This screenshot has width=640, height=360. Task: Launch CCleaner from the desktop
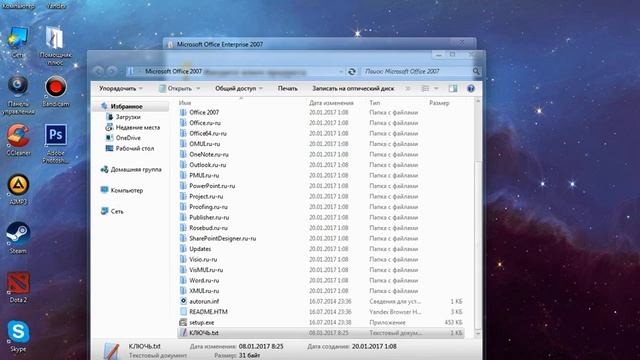18,141
